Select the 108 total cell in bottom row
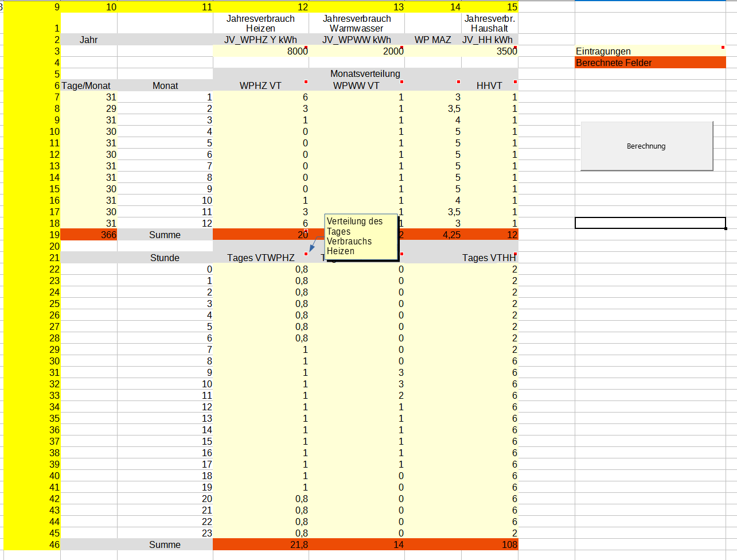The image size is (737, 560). tap(490, 545)
